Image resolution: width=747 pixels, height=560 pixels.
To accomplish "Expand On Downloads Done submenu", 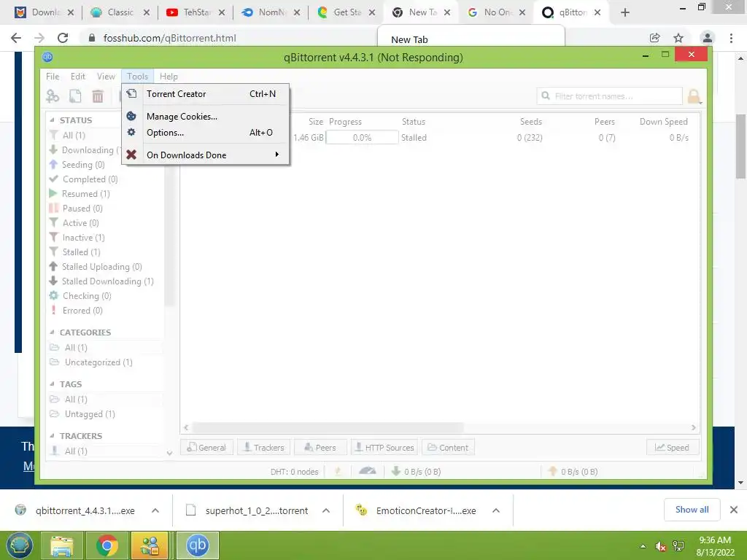I will click(206, 155).
